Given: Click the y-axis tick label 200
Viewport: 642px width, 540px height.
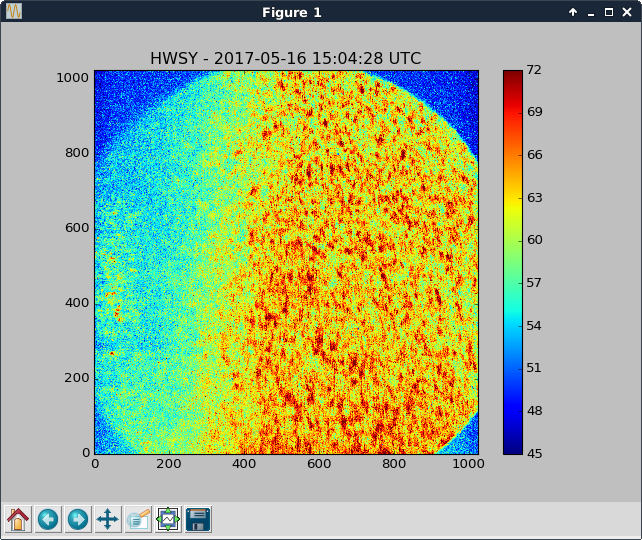Looking at the screenshot, I should (x=77, y=378).
